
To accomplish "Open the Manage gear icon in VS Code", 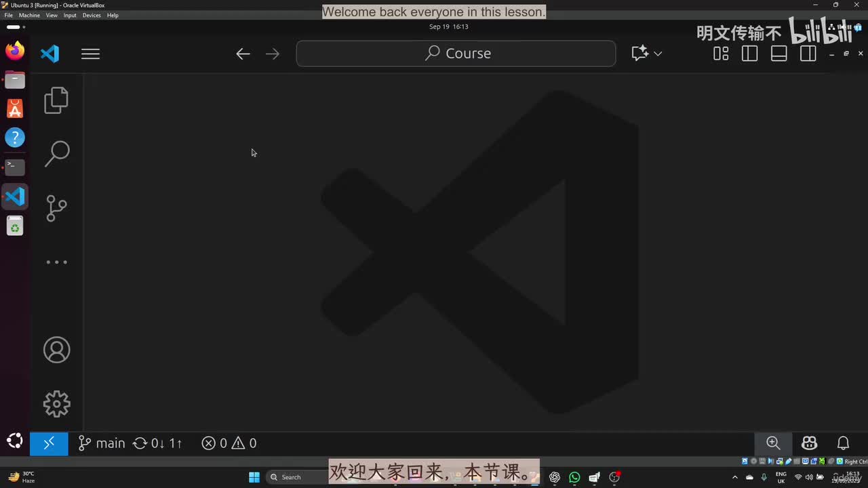I will tap(56, 404).
